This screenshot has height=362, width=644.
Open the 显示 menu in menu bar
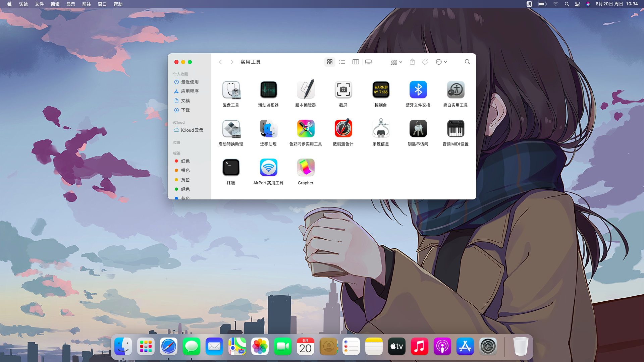(71, 4)
